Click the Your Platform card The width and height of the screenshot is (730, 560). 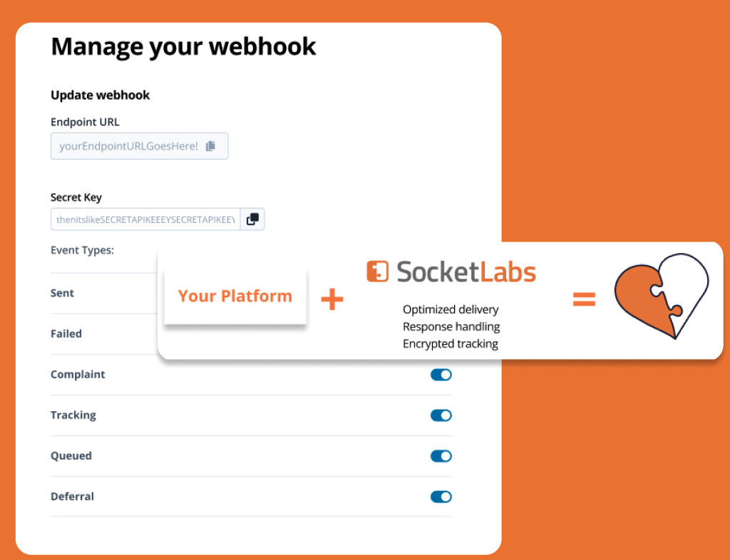[235, 296]
